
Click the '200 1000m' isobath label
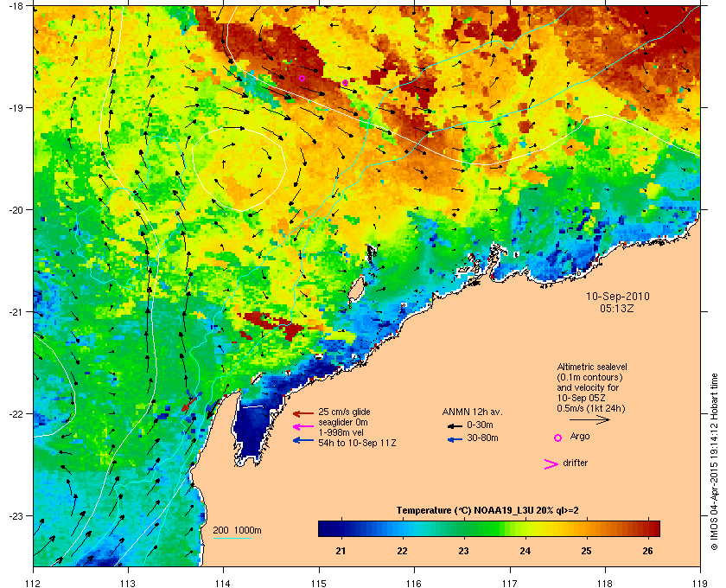pyautogui.click(x=237, y=531)
